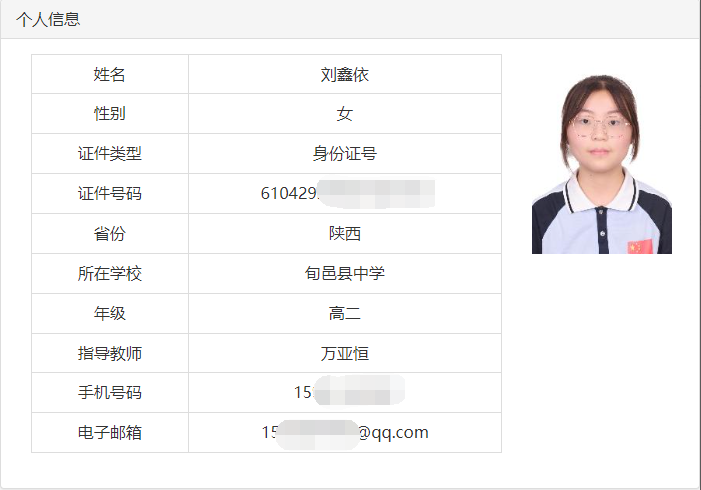
Task: Select the 姓名 label cell
Action: (110, 74)
